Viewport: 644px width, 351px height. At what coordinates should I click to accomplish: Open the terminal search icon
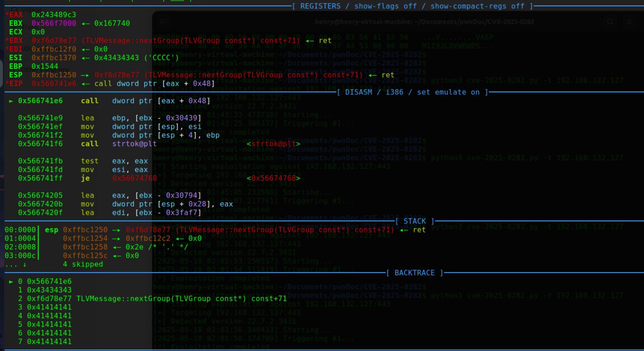click(x=610, y=22)
